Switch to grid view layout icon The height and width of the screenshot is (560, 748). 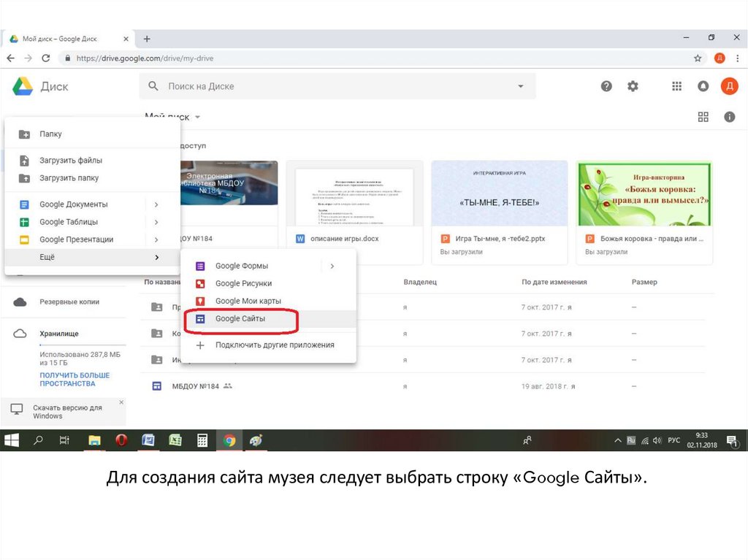[x=703, y=117]
